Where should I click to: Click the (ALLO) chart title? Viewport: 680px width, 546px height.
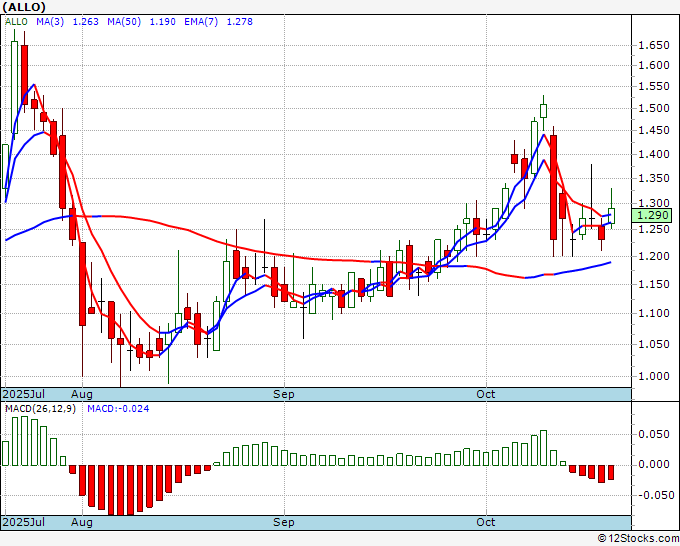pos(24,7)
